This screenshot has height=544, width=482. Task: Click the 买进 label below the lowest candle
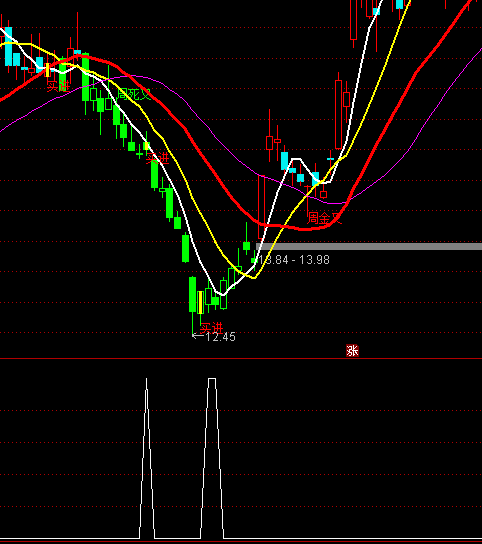click(211, 328)
